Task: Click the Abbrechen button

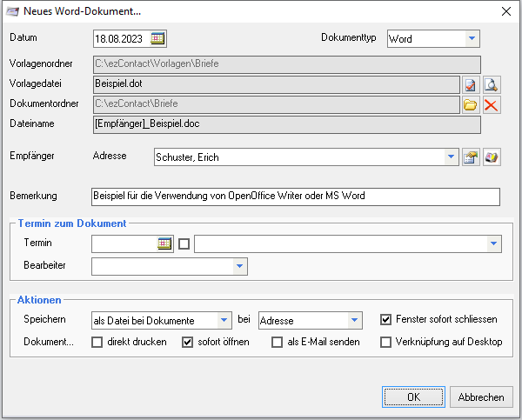Action: click(x=481, y=397)
